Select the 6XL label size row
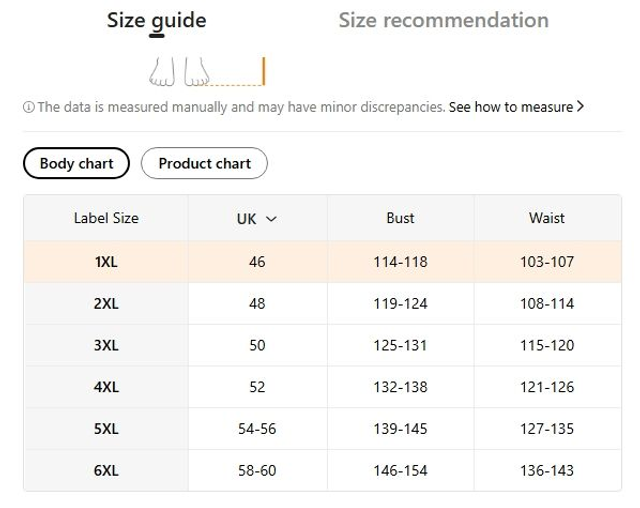 point(106,470)
